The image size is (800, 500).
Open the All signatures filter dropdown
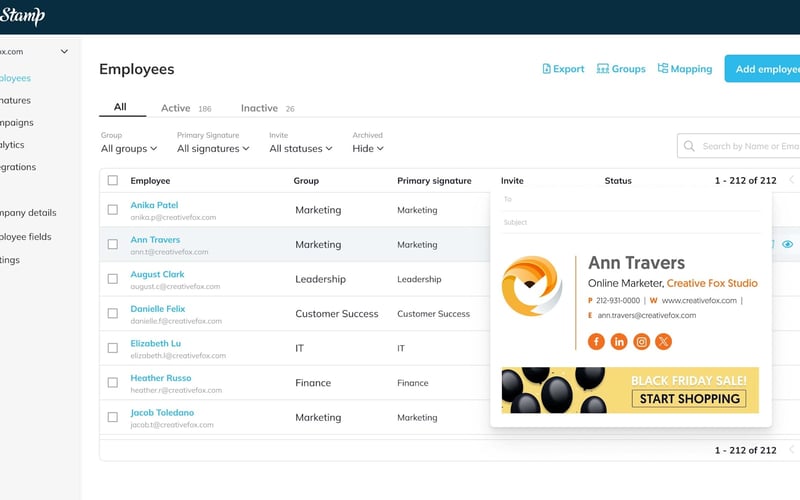[x=213, y=148]
